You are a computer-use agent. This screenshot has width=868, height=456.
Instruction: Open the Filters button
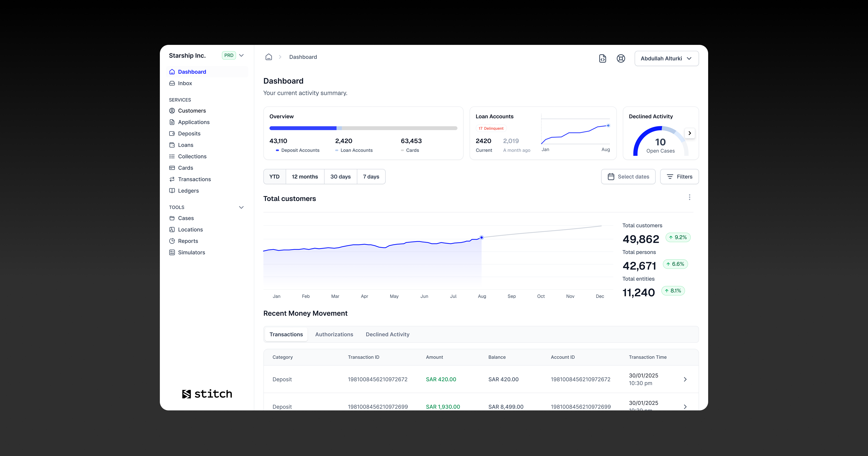click(x=679, y=177)
